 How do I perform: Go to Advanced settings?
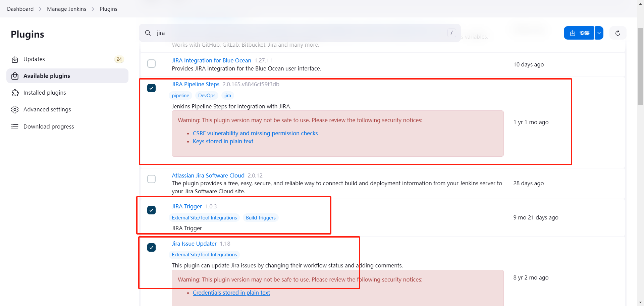pyautogui.click(x=67, y=110)
